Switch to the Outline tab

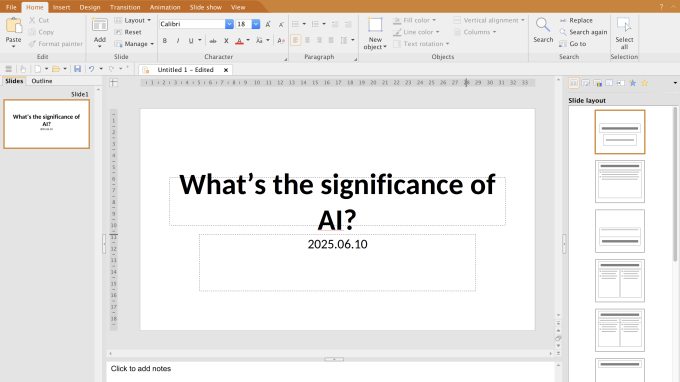pos(42,81)
